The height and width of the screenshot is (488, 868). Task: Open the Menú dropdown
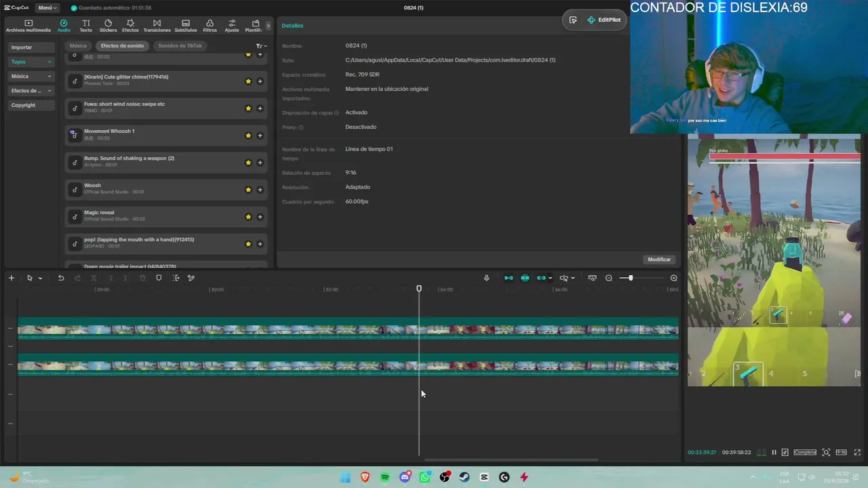pos(47,7)
